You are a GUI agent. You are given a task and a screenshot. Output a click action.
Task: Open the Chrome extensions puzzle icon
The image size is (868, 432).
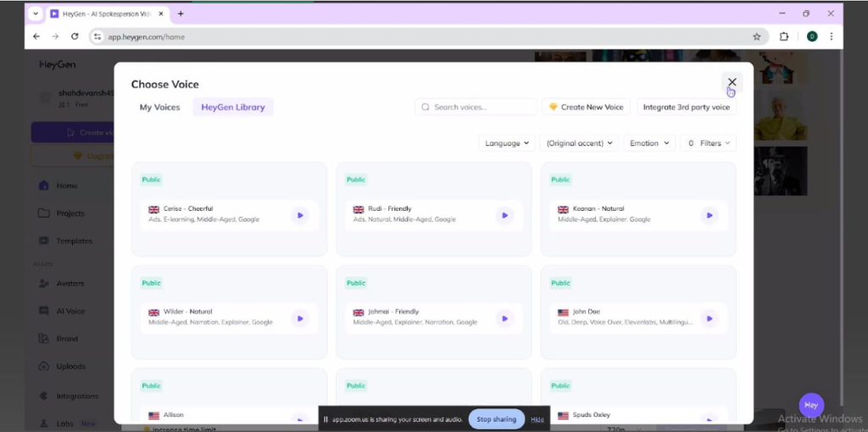pos(783,36)
